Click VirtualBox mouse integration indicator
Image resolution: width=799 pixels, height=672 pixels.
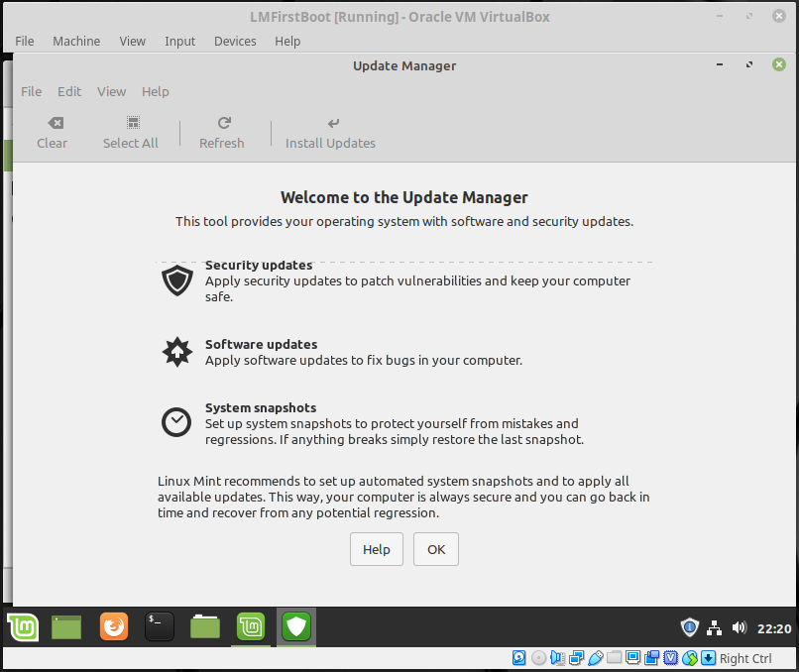pos(689,658)
